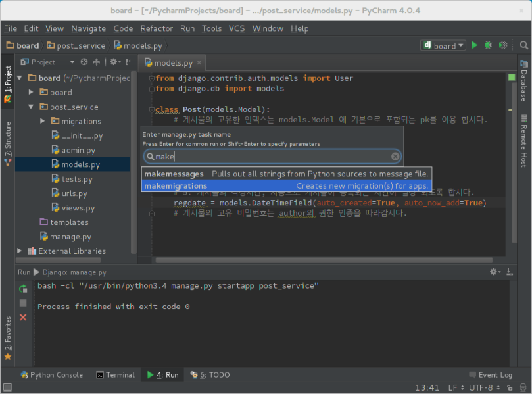The width and height of the screenshot is (532, 394).
Task: Expand the board subfolder
Action: (31, 92)
